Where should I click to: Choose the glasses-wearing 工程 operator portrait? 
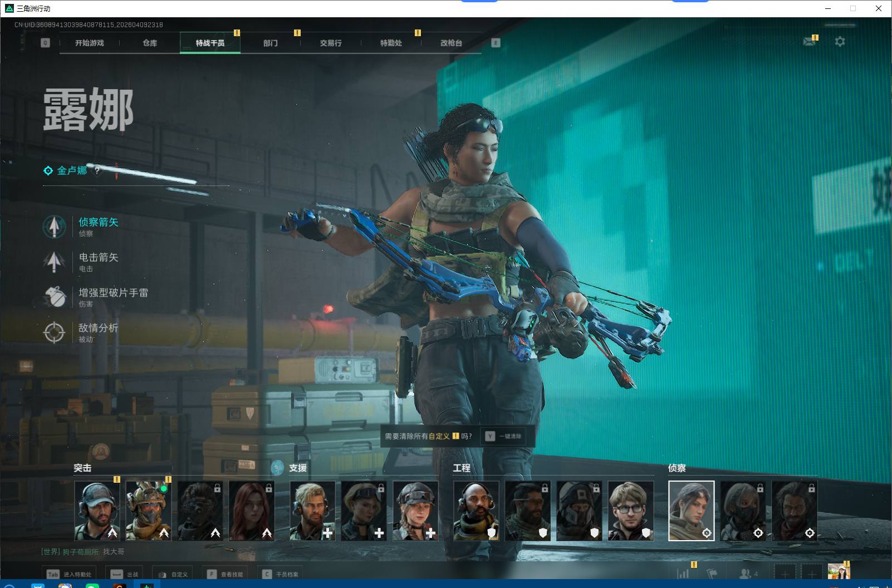pyautogui.click(x=630, y=511)
